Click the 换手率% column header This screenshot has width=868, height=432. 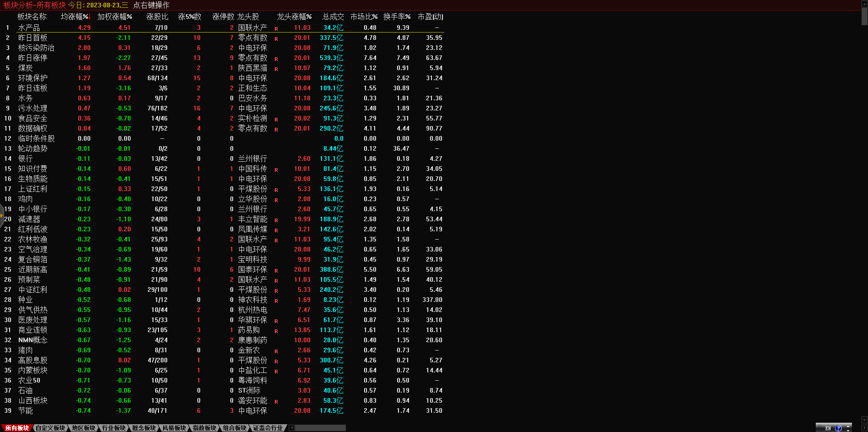click(397, 16)
